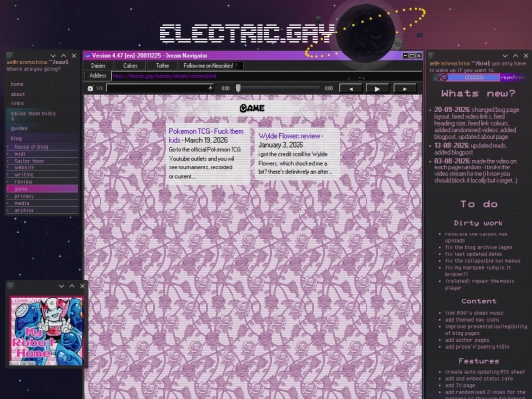Minimize the Dream Navigator window

[x=405, y=55]
